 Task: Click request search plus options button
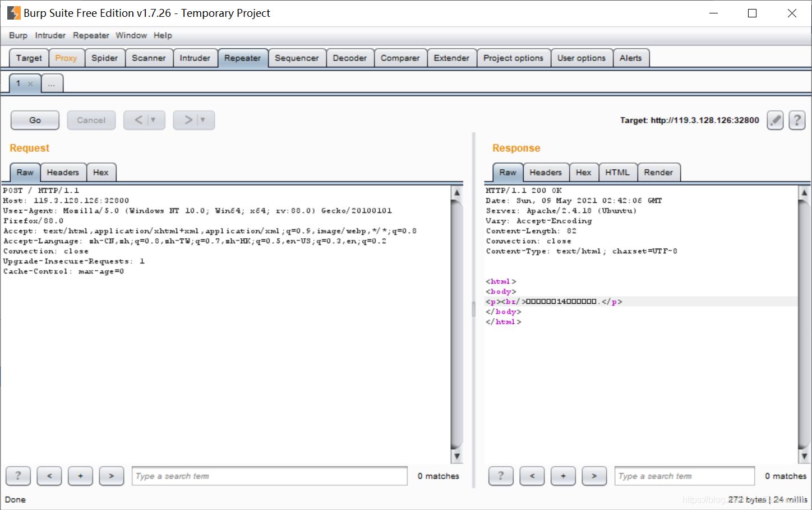(80, 476)
